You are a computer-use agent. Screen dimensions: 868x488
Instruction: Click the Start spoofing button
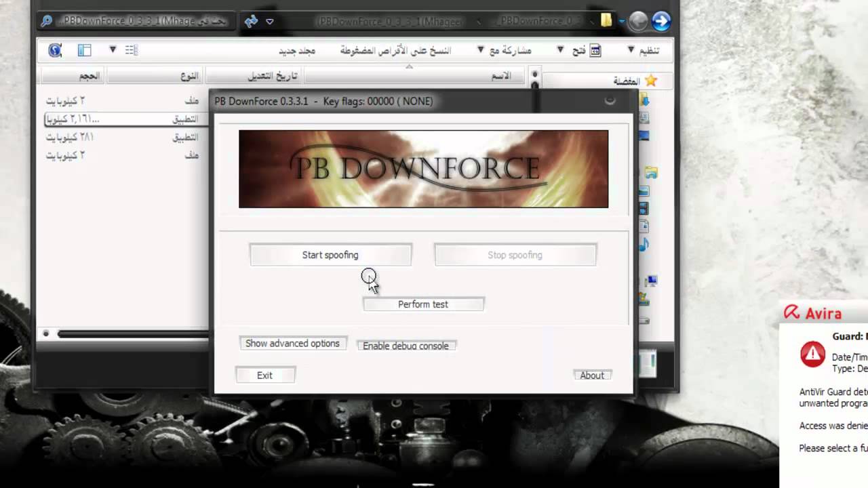330,255
